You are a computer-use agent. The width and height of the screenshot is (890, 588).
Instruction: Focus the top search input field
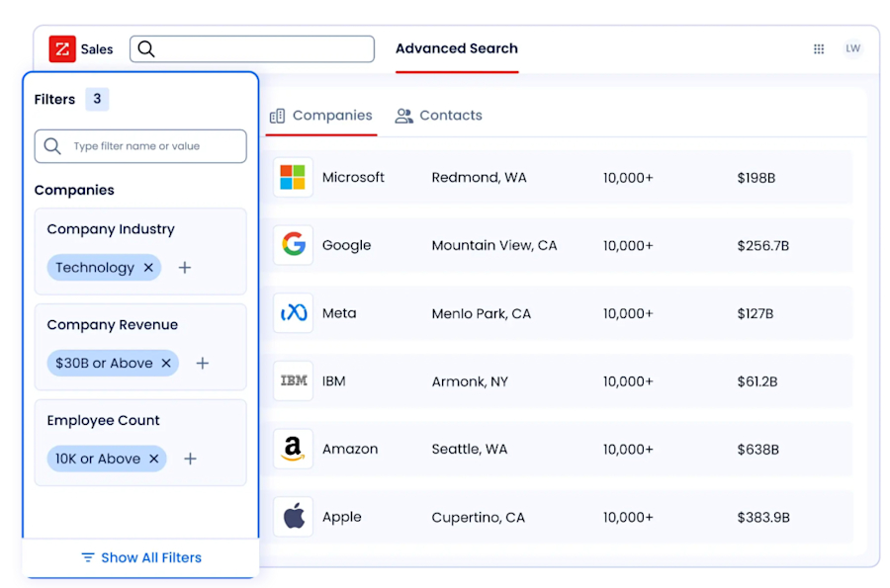point(252,48)
